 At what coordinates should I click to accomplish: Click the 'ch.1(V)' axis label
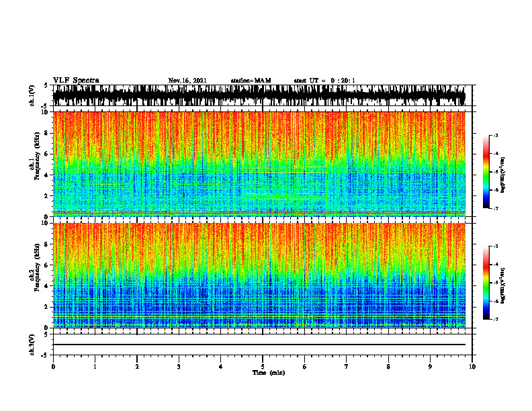click(32, 95)
